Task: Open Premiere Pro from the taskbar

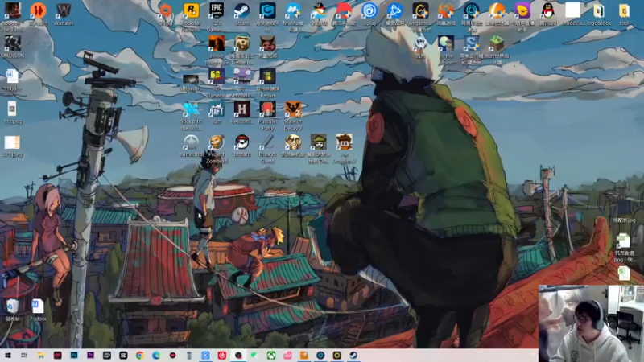Action: point(90,355)
